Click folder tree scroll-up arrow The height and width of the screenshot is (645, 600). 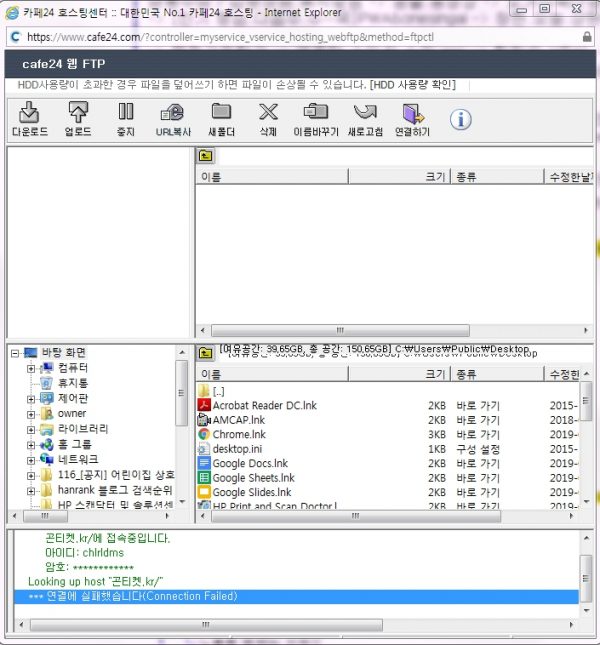pos(182,353)
